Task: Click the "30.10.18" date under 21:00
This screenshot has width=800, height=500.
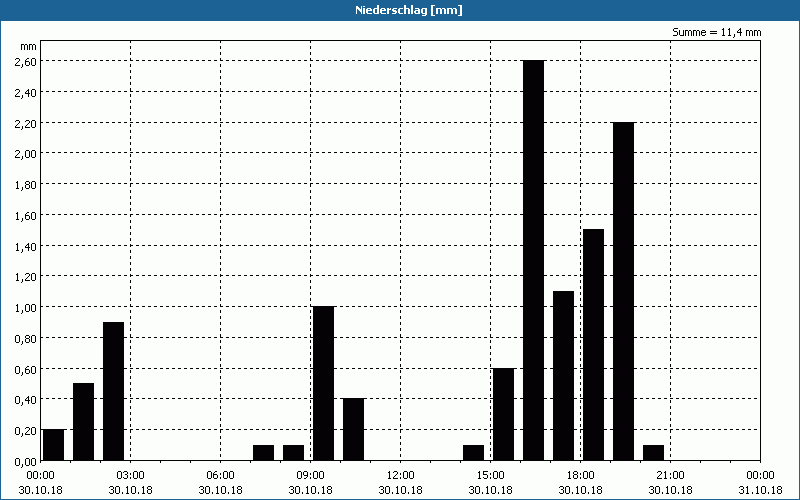Action: (670, 490)
